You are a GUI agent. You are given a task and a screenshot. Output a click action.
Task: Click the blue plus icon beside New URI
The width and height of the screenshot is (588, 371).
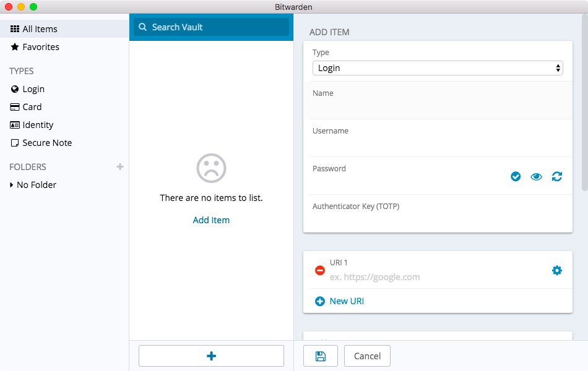click(x=320, y=301)
